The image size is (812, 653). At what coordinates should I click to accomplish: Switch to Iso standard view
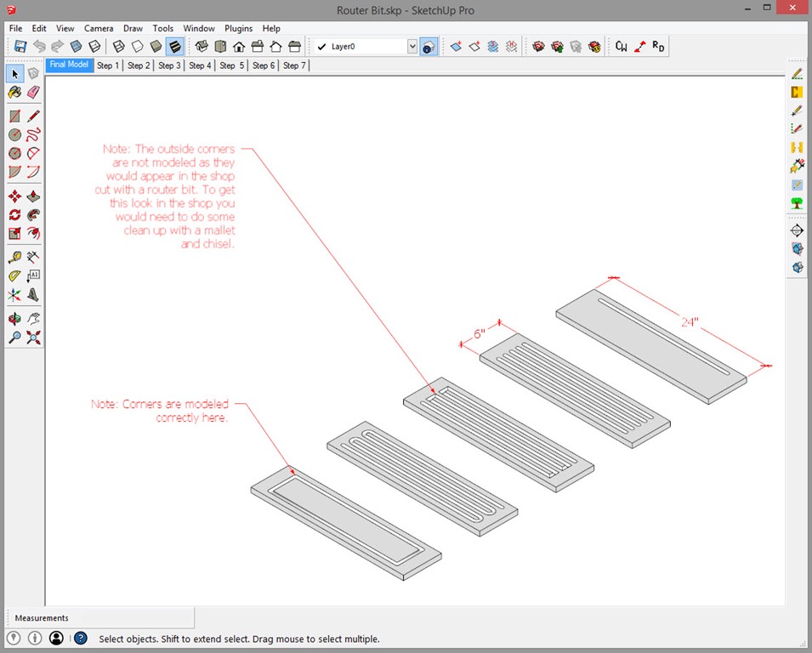coord(202,47)
